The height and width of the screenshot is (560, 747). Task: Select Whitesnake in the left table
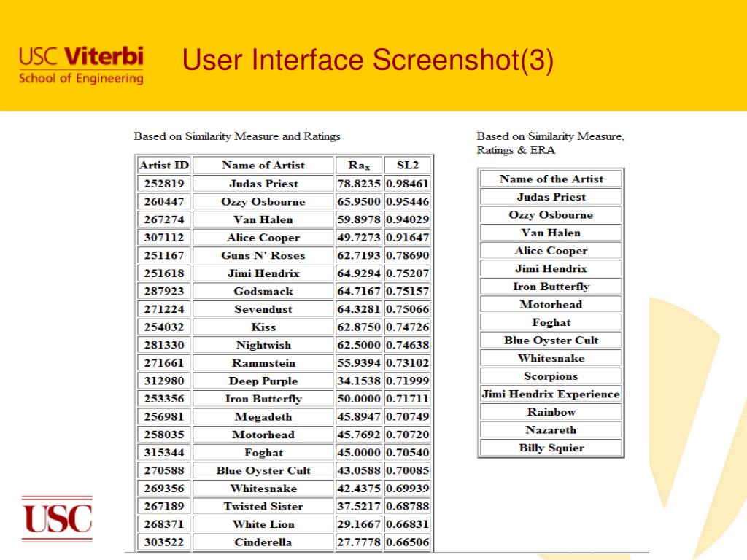click(x=263, y=489)
